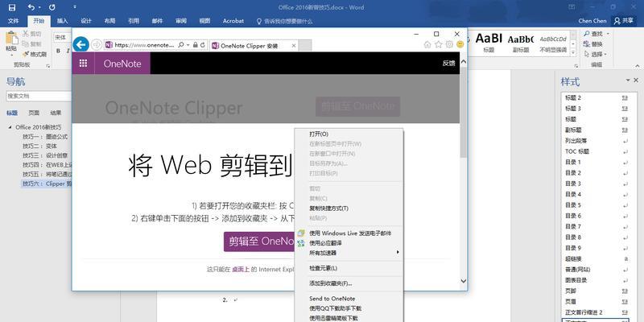The image size is (644, 322).
Task: Click the navigation 搜索文档 search field
Action: tap(39, 96)
